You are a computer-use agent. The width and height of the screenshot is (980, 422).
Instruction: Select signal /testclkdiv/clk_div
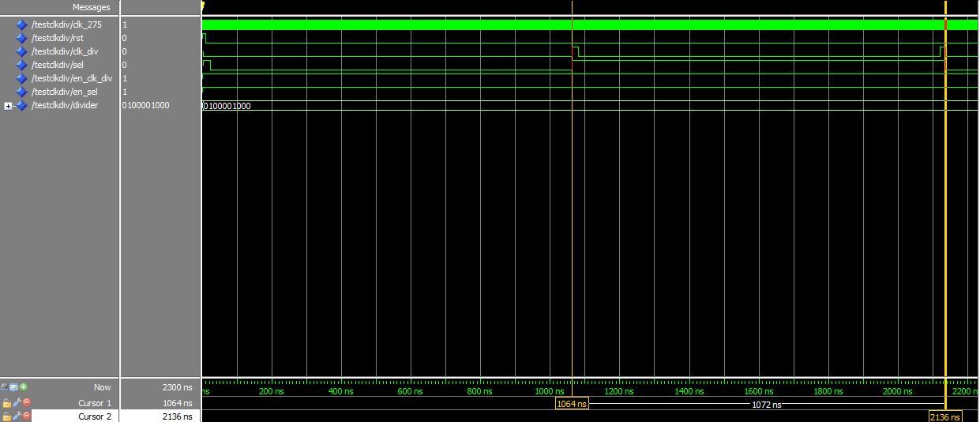click(65, 51)
